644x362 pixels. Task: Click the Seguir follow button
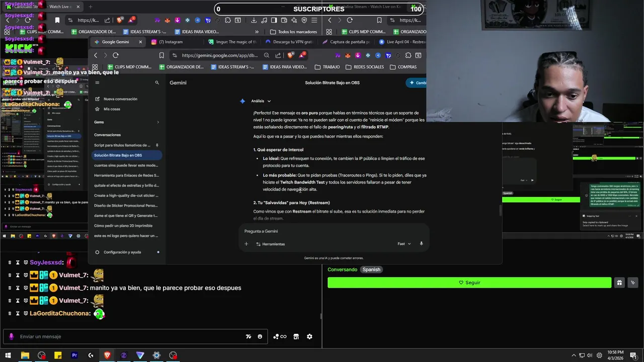469,283
